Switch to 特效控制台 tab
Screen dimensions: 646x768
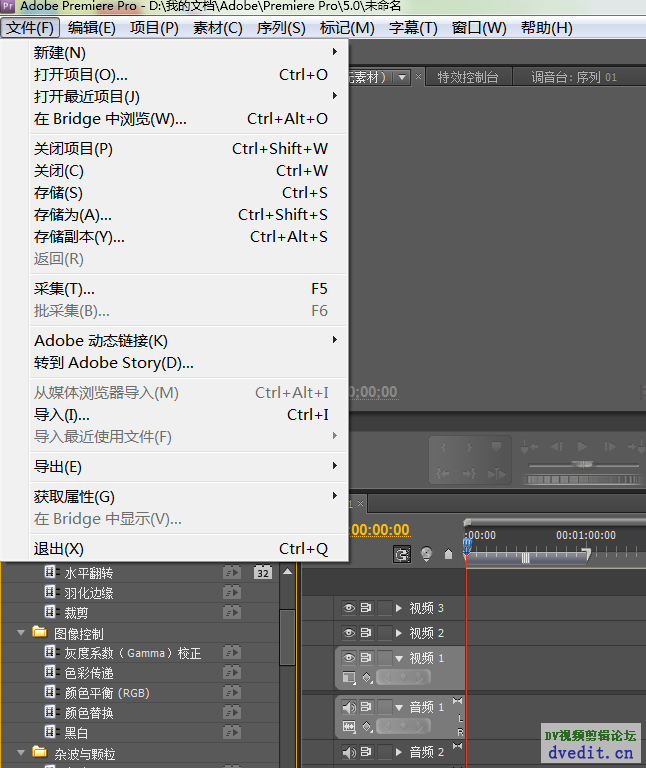click(468, 77)
